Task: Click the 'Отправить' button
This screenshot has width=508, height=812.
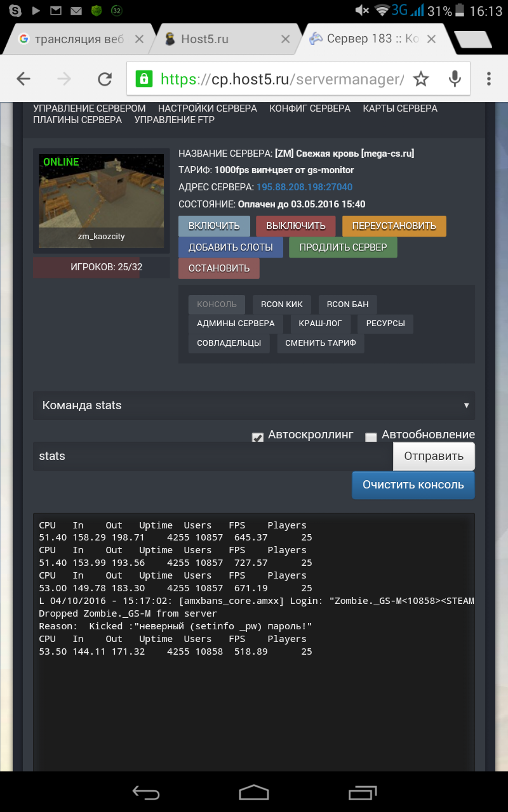Action: 434,457
